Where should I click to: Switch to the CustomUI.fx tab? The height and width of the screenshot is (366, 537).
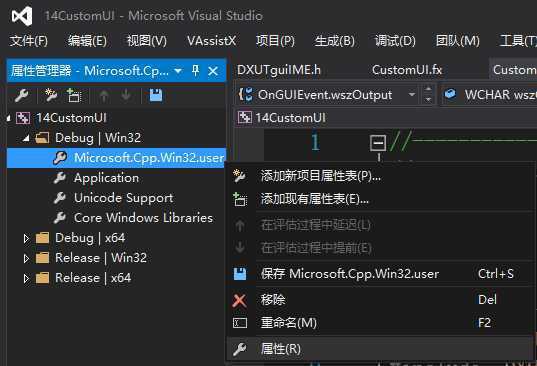[407, 70]
